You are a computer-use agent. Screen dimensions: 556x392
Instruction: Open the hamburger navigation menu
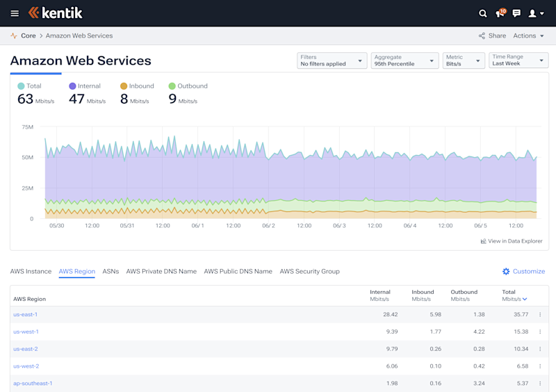tap(15, 13)
